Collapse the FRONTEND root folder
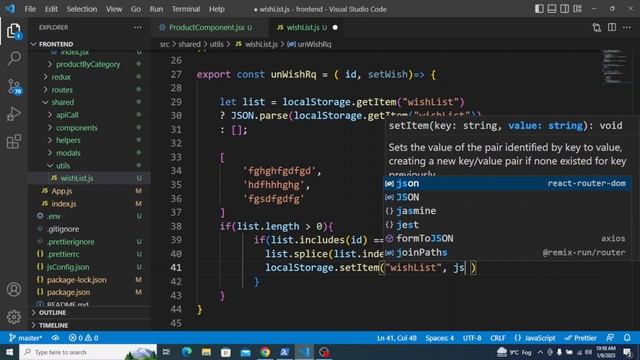 click(56, 44)
